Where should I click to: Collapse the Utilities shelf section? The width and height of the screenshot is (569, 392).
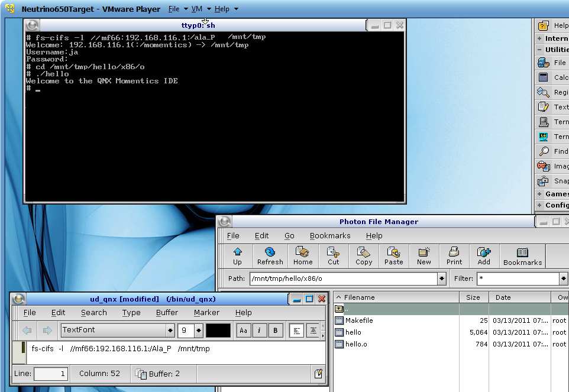pos(540,50)
